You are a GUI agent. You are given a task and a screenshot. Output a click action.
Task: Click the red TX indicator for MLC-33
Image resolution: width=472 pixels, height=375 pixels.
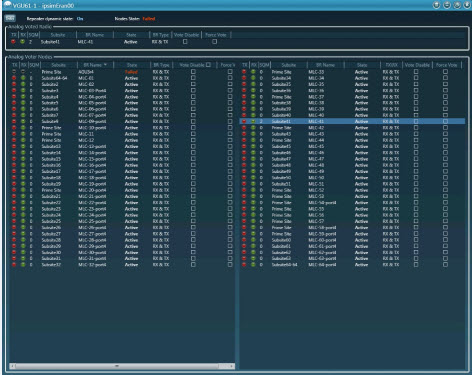point(244,72)
